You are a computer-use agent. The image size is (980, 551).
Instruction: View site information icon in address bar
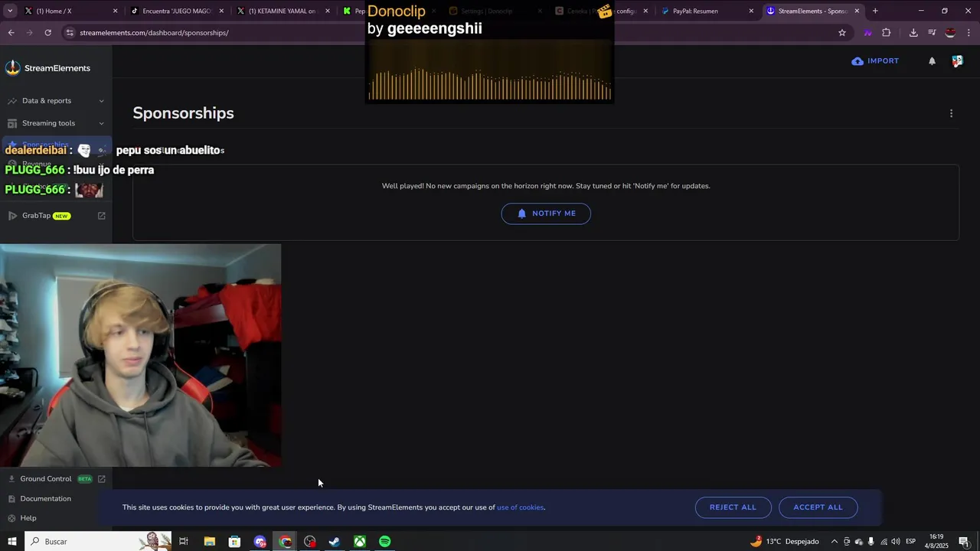click(x=70, y=33)
